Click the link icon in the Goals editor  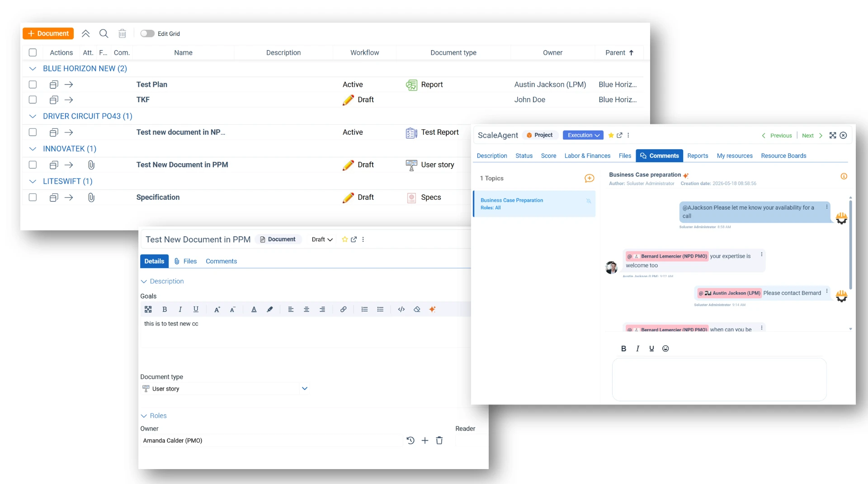pos(344,310)
